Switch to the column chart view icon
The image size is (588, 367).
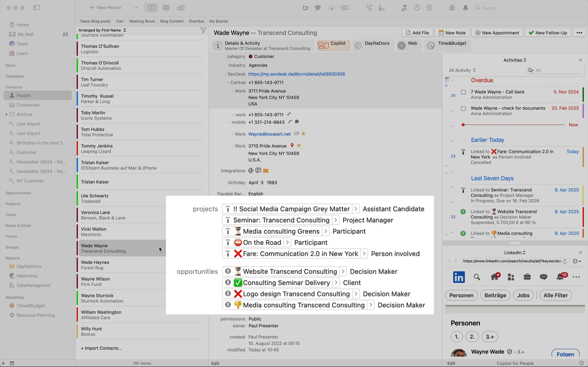tap(181, 7)
